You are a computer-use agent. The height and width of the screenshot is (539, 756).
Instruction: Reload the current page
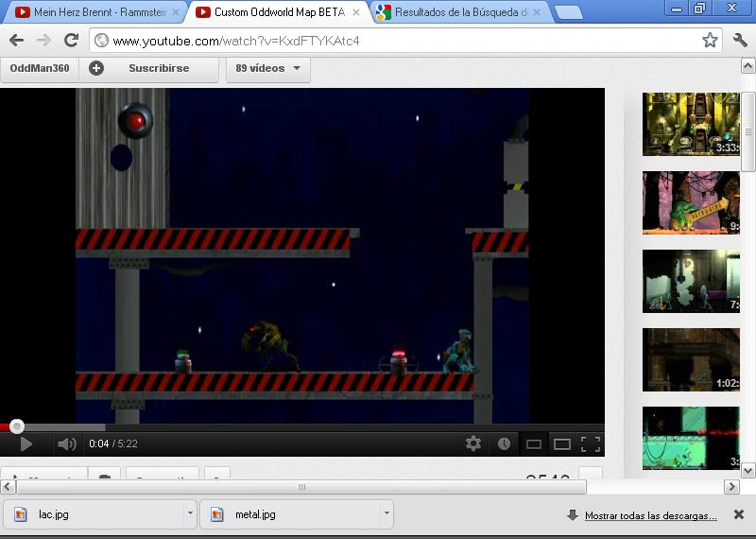coord(71,41)
